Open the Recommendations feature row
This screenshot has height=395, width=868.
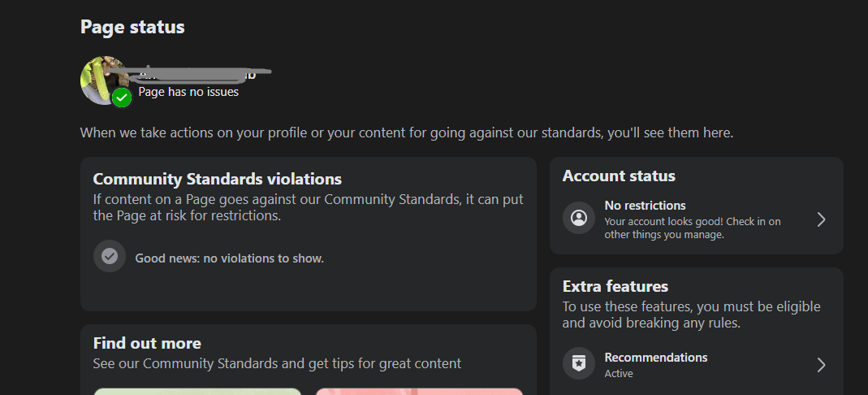[697, 365]
